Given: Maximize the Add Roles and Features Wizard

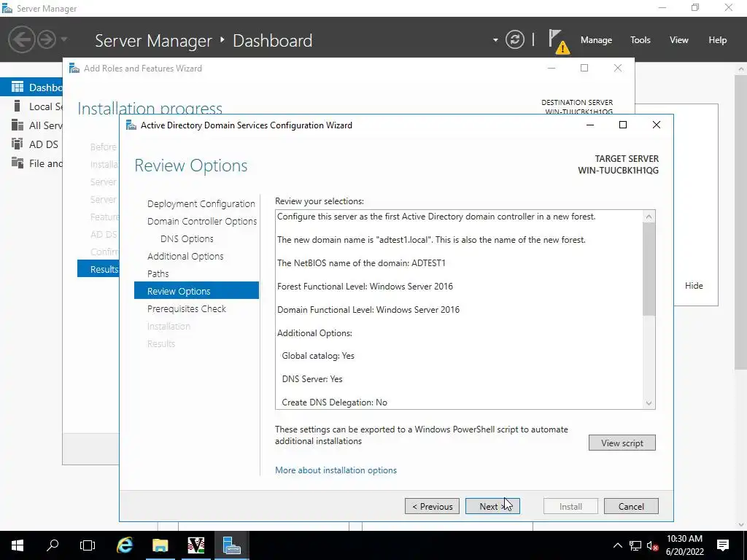Looking at the screenshot, I should coord(584,68).
